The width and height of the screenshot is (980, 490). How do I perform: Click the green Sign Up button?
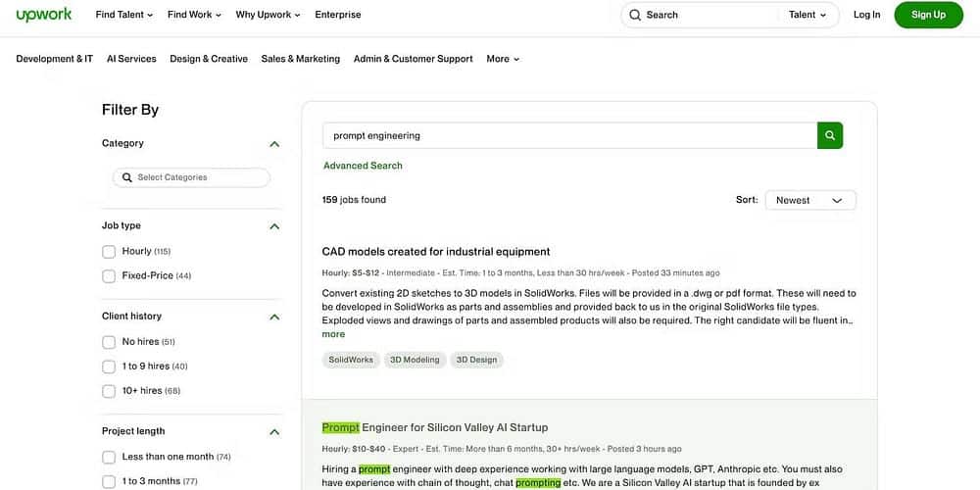928,15
